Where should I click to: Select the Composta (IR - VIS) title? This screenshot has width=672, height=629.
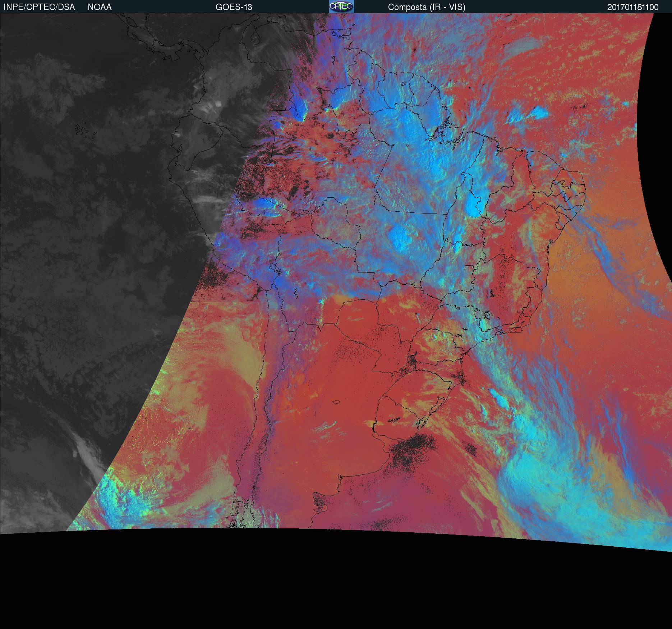(427, 7)
